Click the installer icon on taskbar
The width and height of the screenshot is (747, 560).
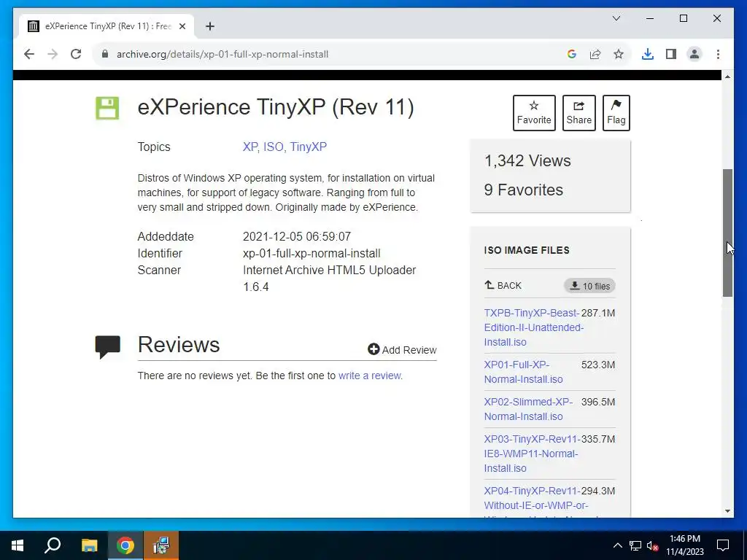tap(161, 545)
